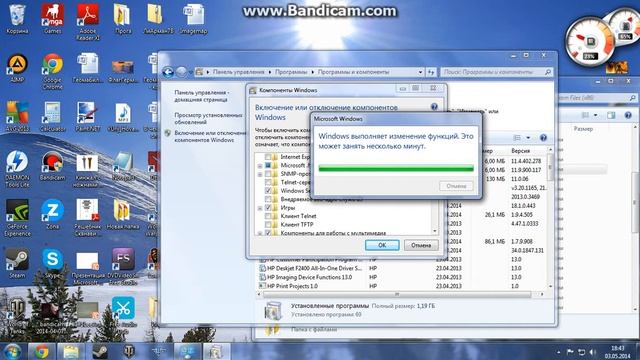Click Отмена in the Microsoft Windows progress dialog
Screen dimensions: 640x360
[456, 186]
